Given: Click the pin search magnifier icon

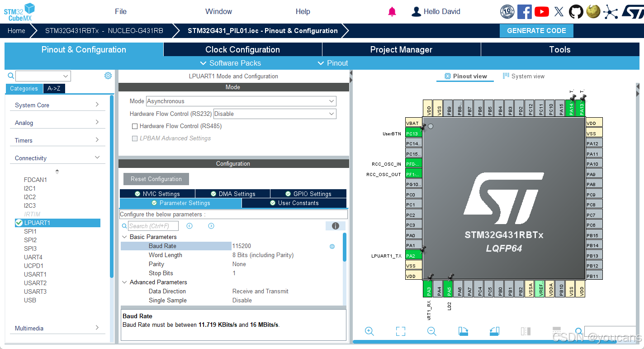Looking at the screenshot, I should click(578, 331).
